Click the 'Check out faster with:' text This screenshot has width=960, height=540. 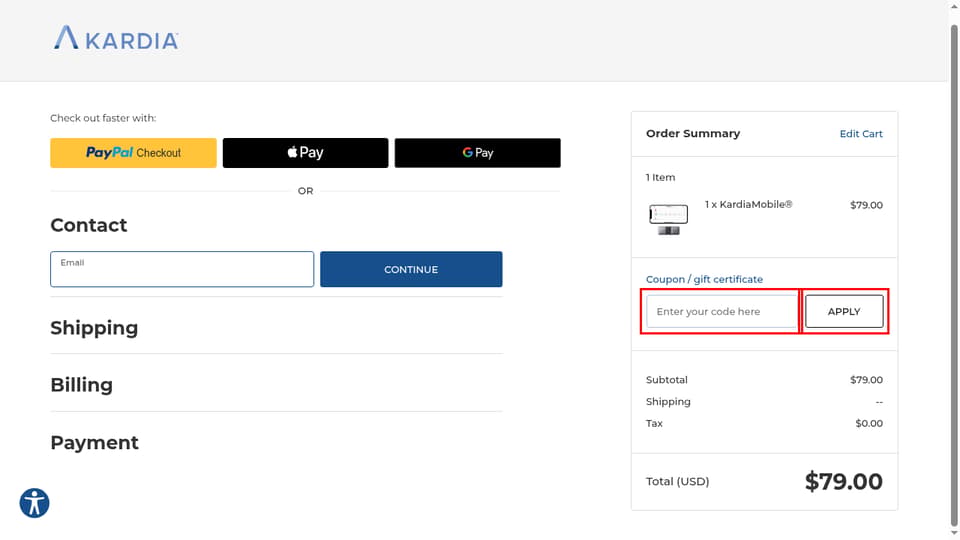[x=103, y=118]
